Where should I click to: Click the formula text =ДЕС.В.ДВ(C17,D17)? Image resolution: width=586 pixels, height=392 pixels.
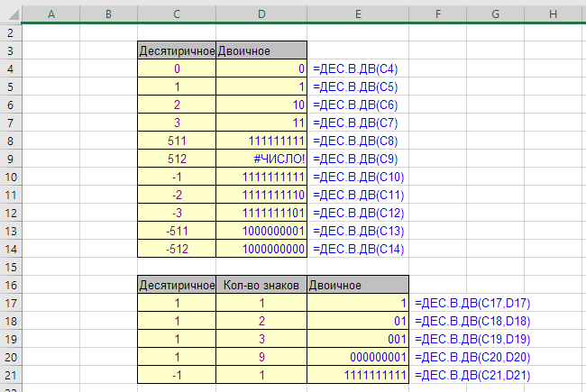pyautogui.click(x=472, y=303)
